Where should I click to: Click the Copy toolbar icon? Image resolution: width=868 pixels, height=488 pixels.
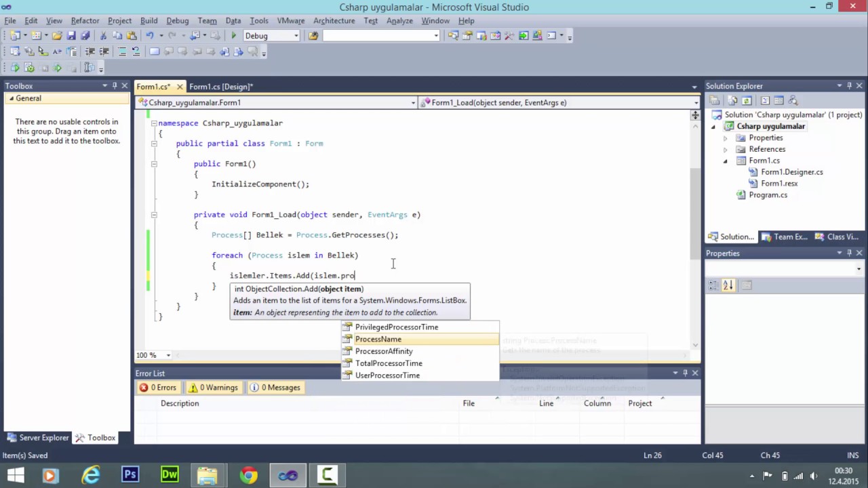(117, 36)
